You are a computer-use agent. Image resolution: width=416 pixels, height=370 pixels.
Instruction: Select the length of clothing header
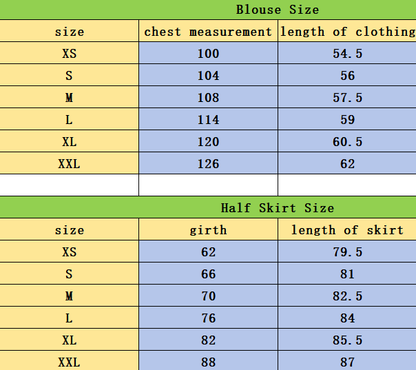347,31
